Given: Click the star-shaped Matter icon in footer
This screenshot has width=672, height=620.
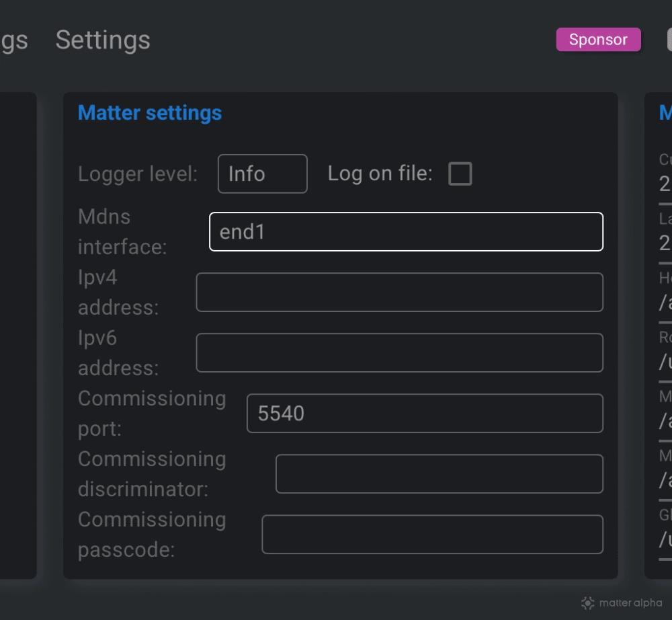Looking at the screenshot, I should [x=587, y=603].
